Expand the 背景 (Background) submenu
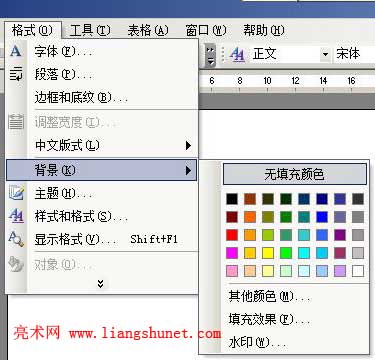This screenshot has height=360, width=375. (x=102, y=170)
